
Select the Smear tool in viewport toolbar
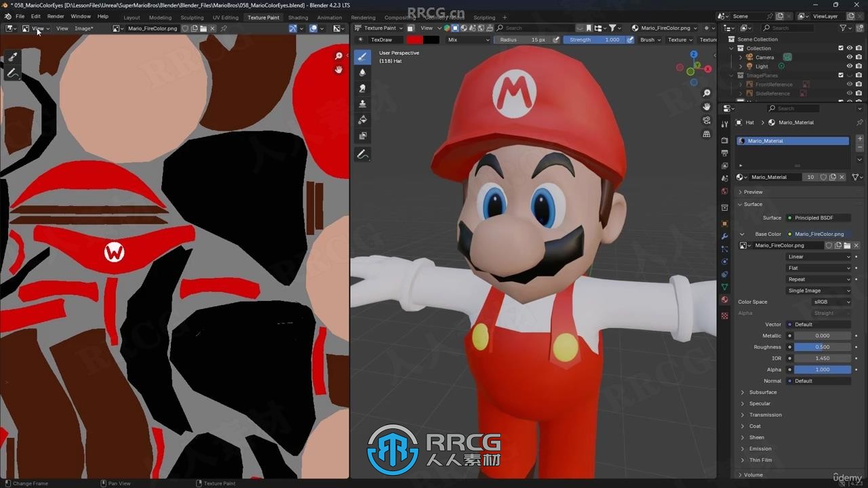click(x=362, y=88)
